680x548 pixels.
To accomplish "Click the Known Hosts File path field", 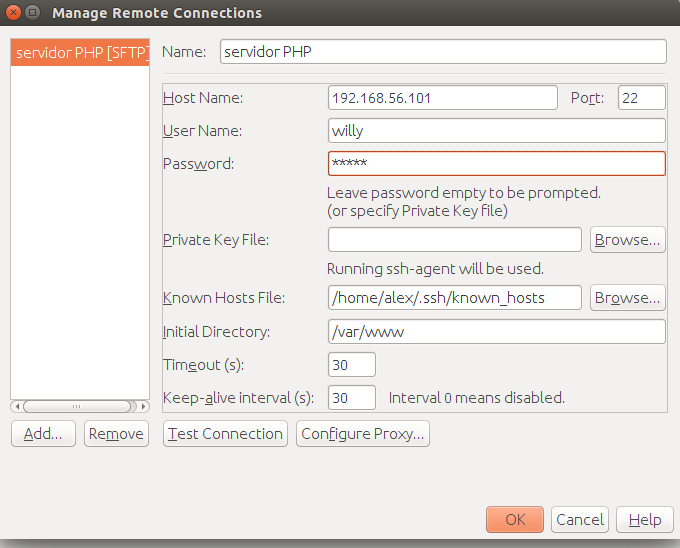I will pos(454,297).
